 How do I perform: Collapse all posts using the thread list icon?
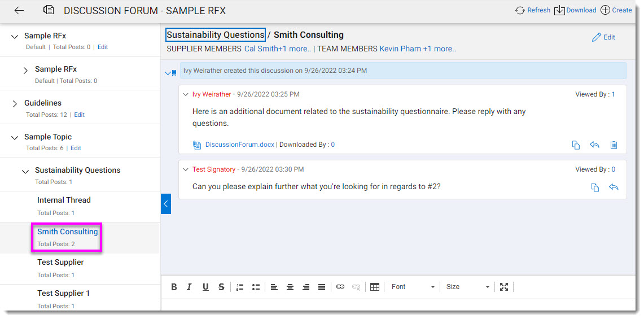pyautogui.click(x=170, y=73)
